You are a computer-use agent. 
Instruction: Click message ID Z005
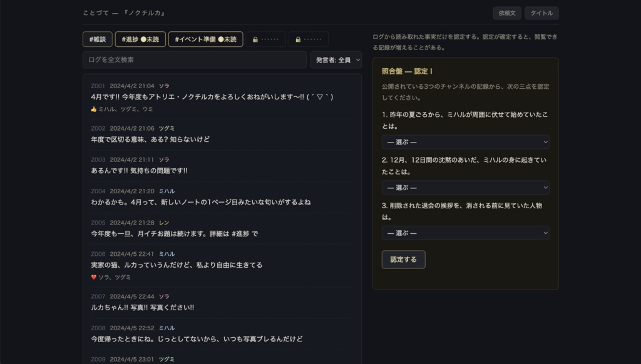click(x=98, y=223)
